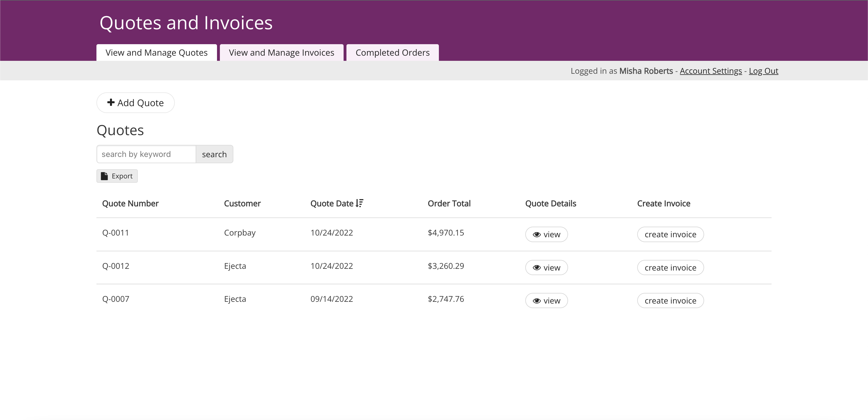The height and width of the screenshot is (420, 868).
Task: Switch to the Completed Orders tab
Action: point(392,53)
